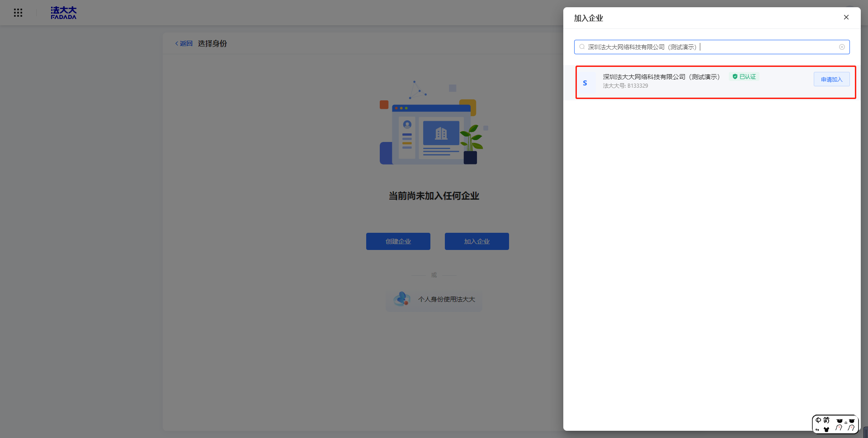Screen dimensions: 868x438
Task: Click the 创建企业 button
Action: (398, 241)
